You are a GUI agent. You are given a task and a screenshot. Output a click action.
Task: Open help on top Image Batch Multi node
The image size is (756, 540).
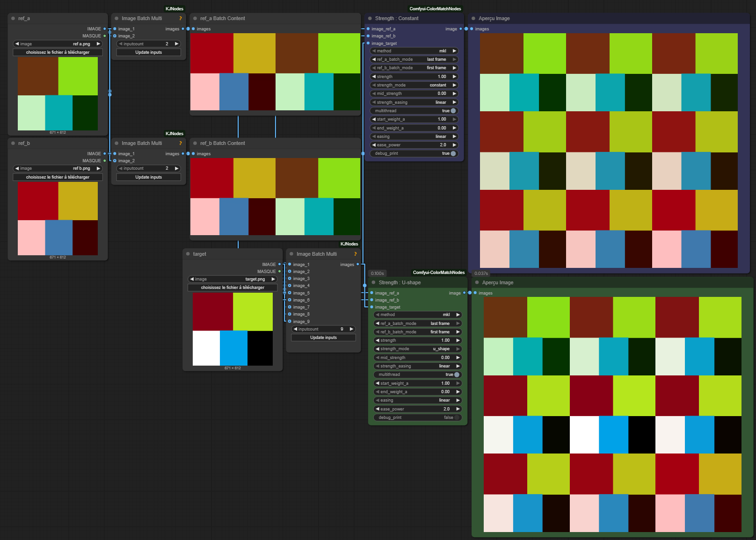pyautogui.click(x=181, y=18)
